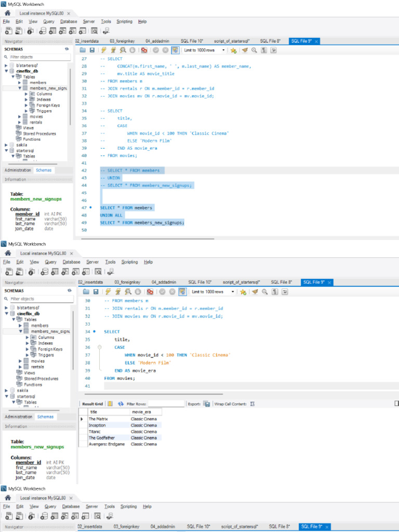This screenshot has width=399, height=532.
Task: Expand members table node in top window
Action: [x=20, y=83]
